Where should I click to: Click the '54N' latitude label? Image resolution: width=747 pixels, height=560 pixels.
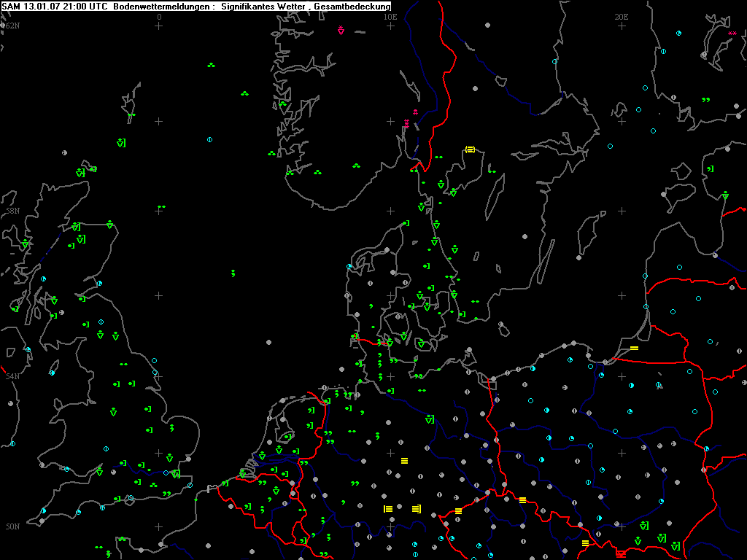tap(11, 376)
